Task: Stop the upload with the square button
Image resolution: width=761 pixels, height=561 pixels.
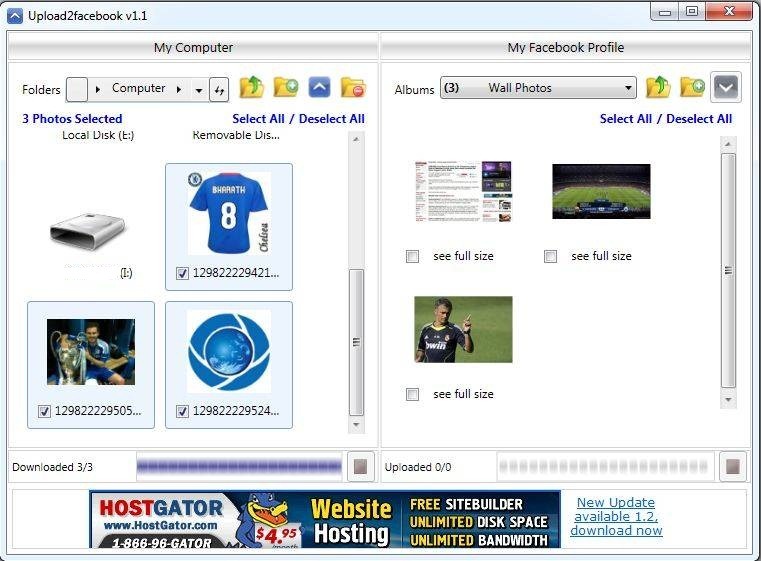Action: 732,467
